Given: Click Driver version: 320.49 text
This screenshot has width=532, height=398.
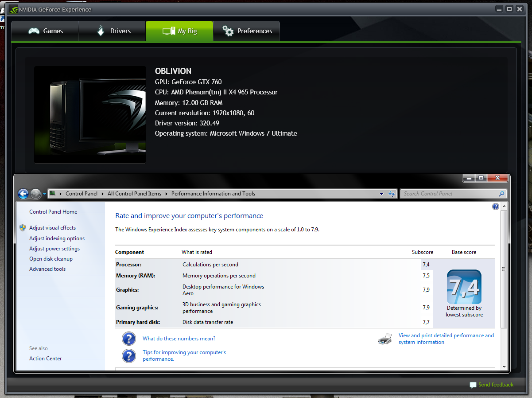Looking at the screenshot, I should coord(187,123).
